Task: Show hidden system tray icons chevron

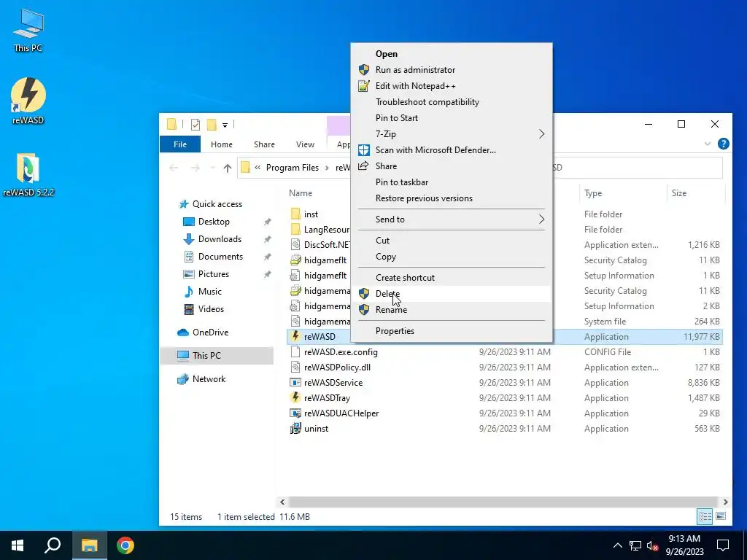Action: 617,545
